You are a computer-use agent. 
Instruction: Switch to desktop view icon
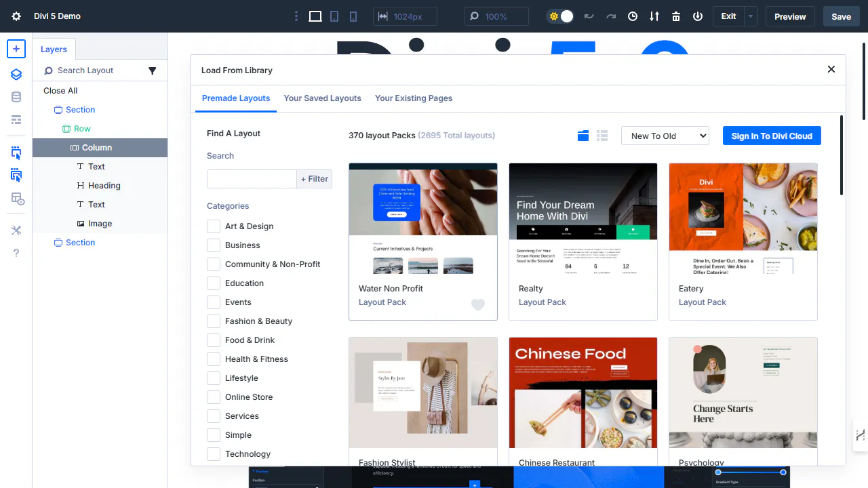coord(315,16)
